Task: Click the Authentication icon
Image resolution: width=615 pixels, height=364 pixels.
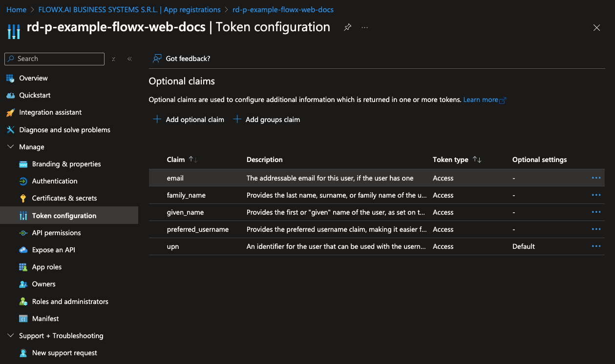Action: pyautogui.click(x=23, y=181)
